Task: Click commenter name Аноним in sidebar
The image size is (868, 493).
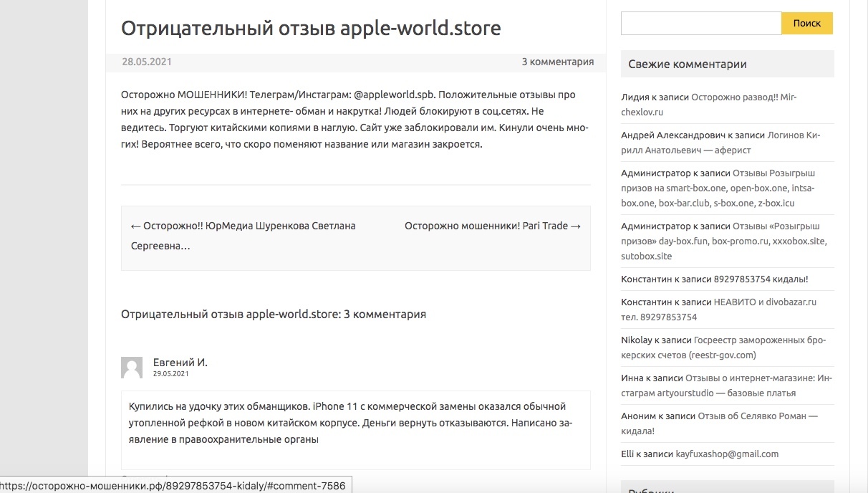Action: coord(637,416)
